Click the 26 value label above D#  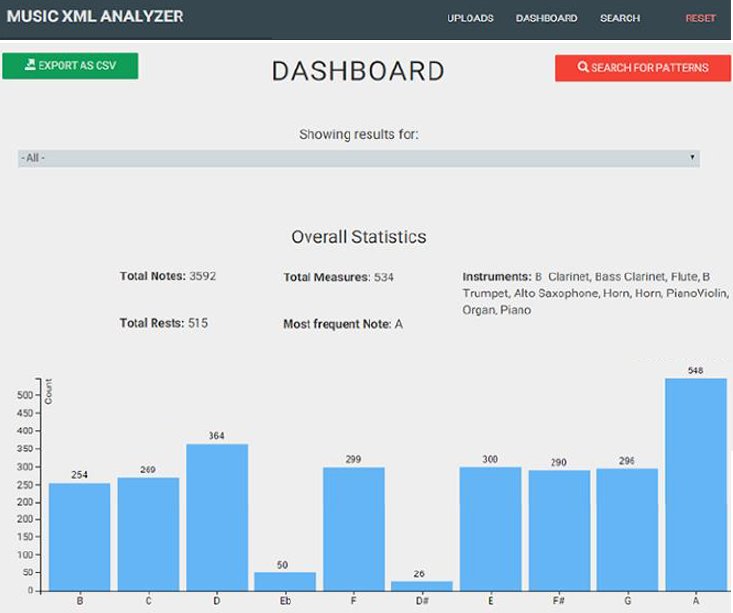(419, 574)
